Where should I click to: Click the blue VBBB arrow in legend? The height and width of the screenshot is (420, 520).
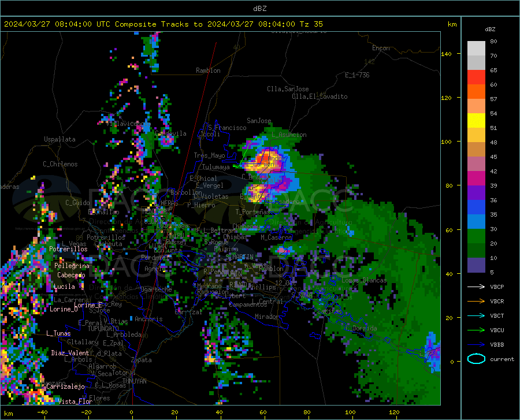pyautogui.click(x=476, y=344)
